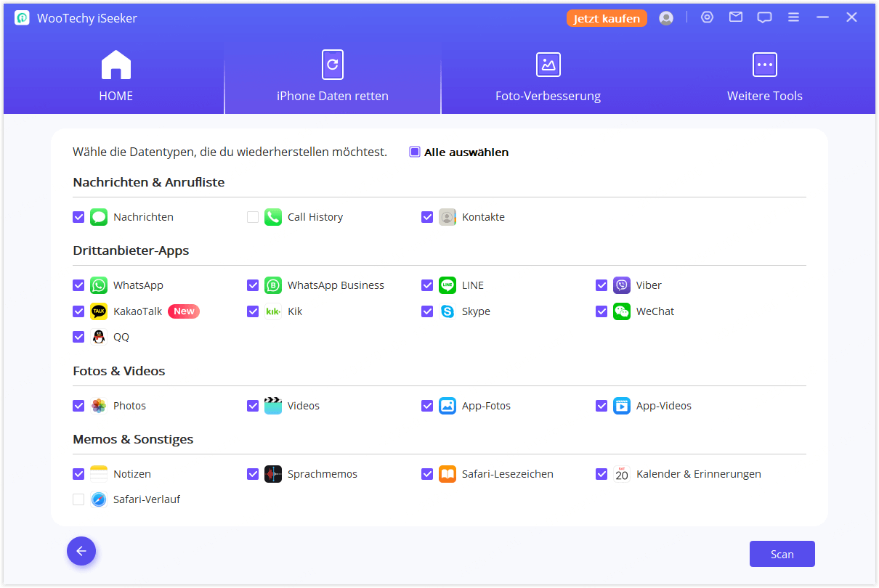Uncheck the Nachrichten checkbox
The height and width of the screenshot is (588, 879).
point(78,217)
